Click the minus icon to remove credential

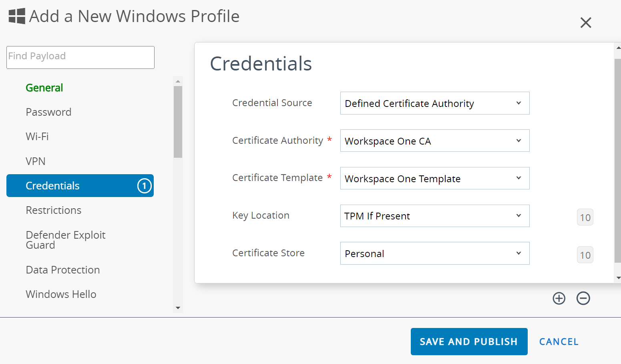coord(583,298)
